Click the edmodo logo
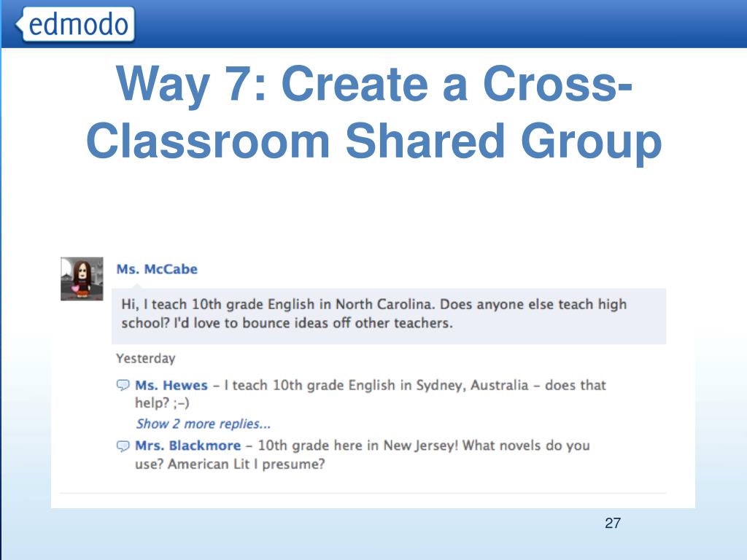Image resolution: width=747 pixels, height=560 pixels. pos(75,24)
